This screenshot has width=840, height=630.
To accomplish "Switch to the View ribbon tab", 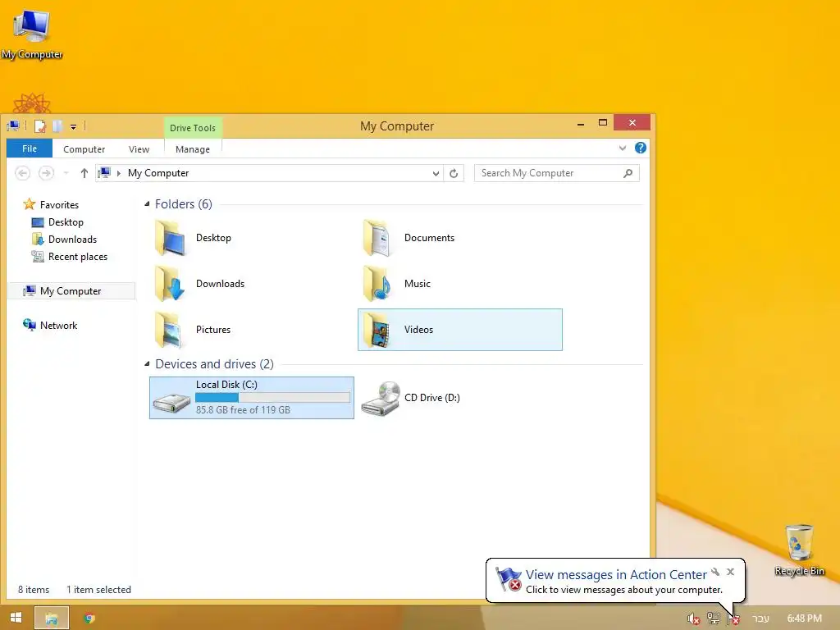I will [139, 149].
